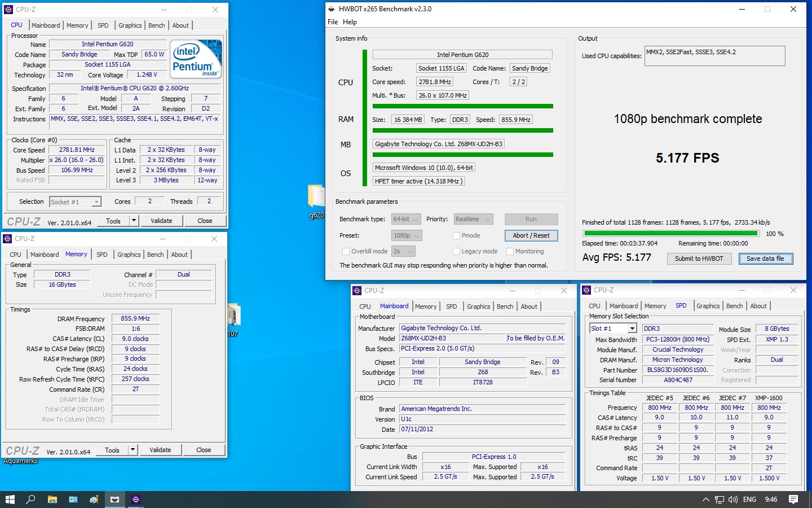Switch to HWBOT benchmark taskbar icon
Image resolution: width=812 pixels, height=508 pixels.
[x=114, y=500]
